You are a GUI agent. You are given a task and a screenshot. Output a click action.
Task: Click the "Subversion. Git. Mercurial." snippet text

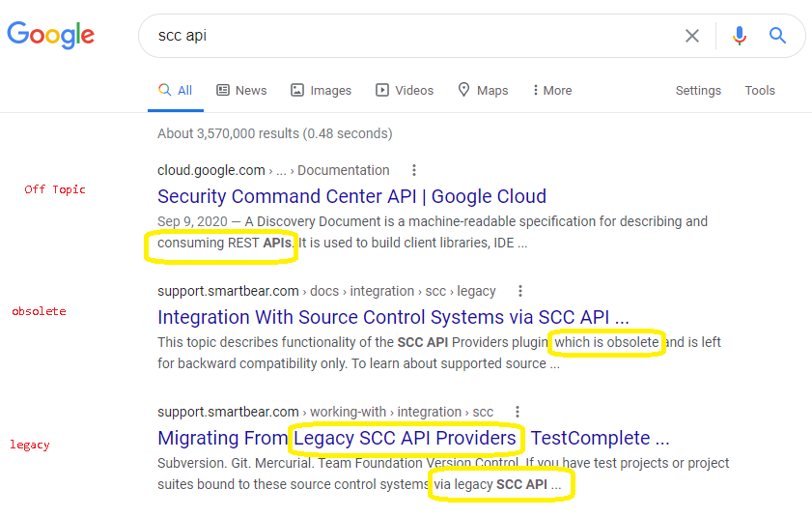[x=236, y=463]
